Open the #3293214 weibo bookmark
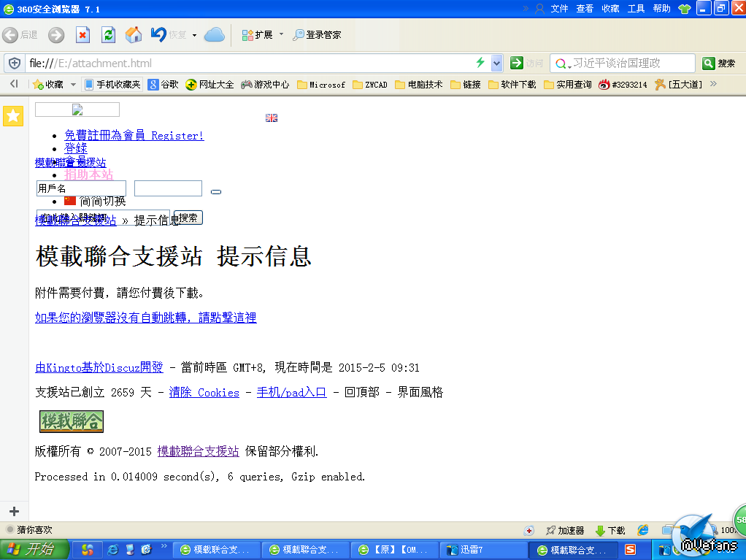 coord(623,85)
